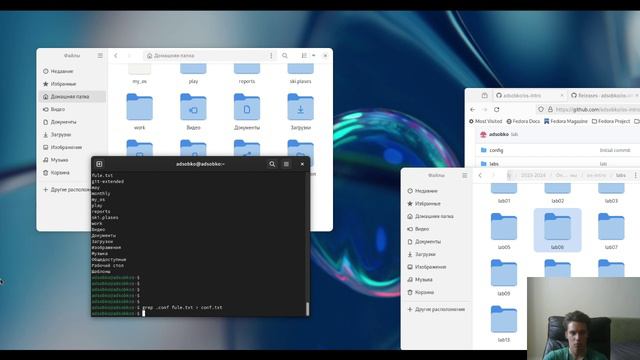
Task: Open the Fedora Magazine bookmark
Action: [x=565, y=121]
